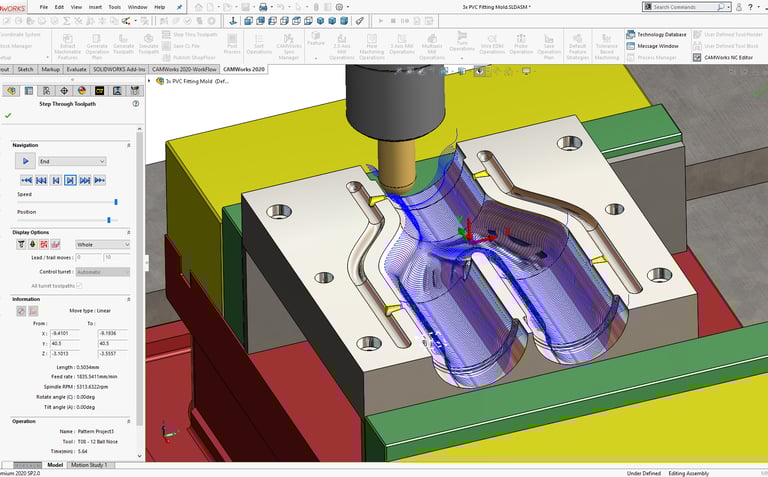Open the Edit menu
Screen dimensions: 768x477
coord(59,7)
